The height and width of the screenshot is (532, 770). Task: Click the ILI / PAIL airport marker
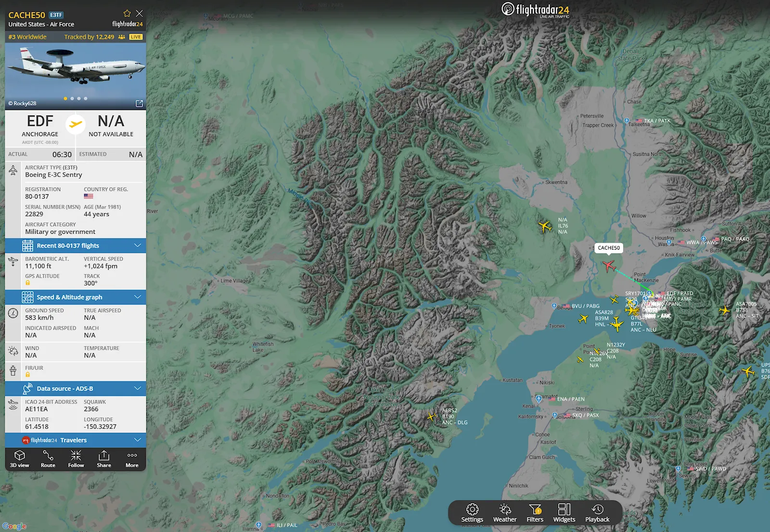pyautogui.click(x=259, y=525)
